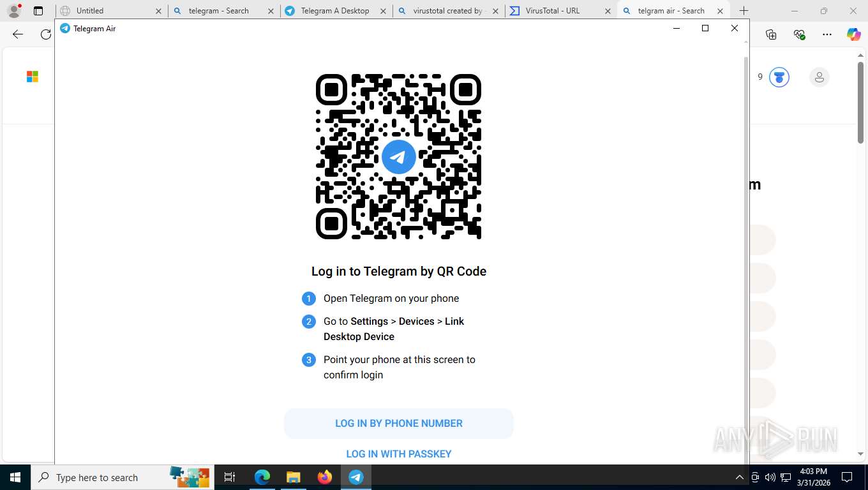Open File Explorer from taskbar
868x490 pixels.
[x=293, y=477]
